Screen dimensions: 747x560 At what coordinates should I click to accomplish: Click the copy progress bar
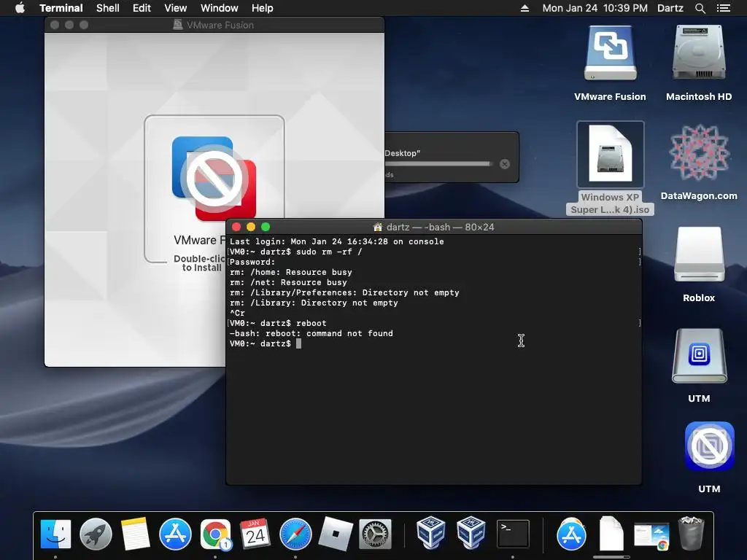point(438,164)
